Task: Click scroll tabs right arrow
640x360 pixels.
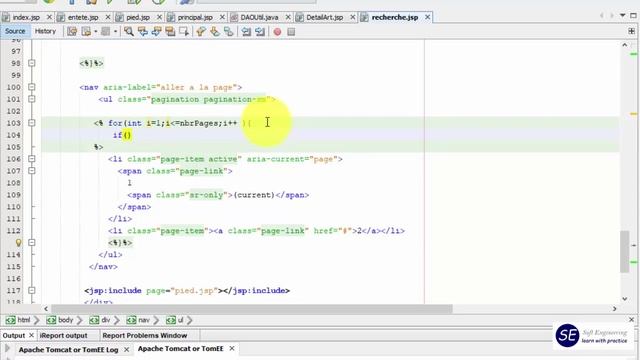Action: (x=611, y=16)
